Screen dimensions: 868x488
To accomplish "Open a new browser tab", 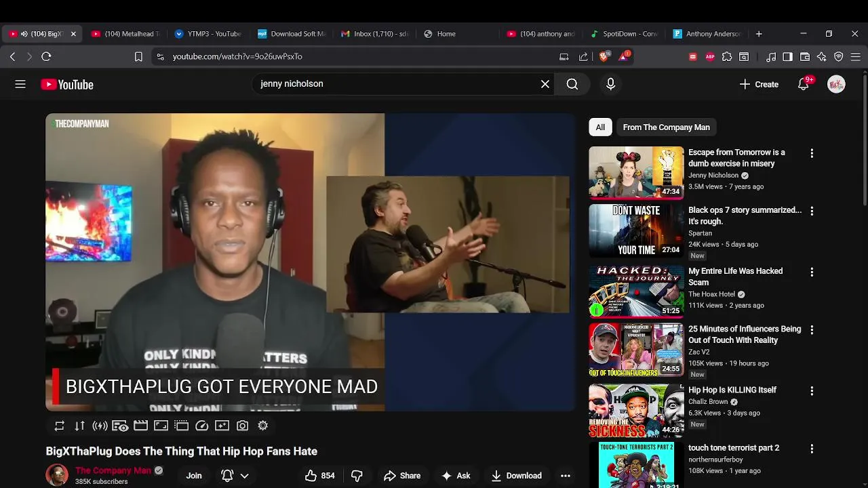I will point(759,34).
